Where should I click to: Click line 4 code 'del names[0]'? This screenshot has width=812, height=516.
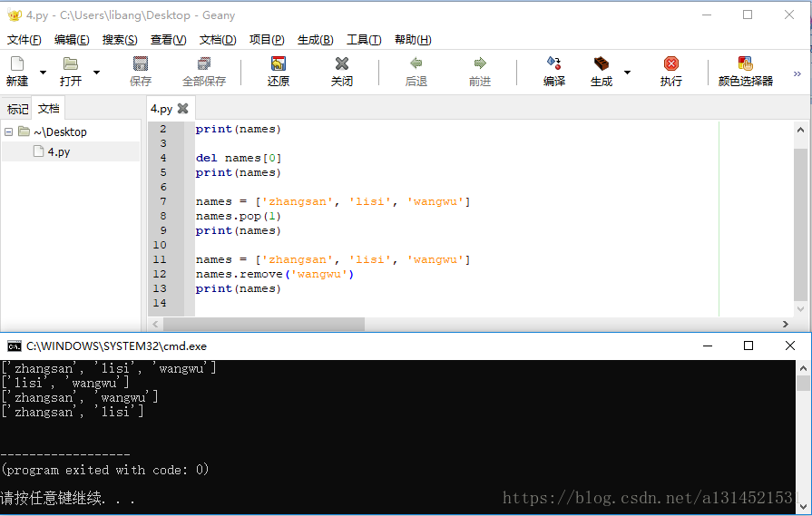(x=239, y=158)
